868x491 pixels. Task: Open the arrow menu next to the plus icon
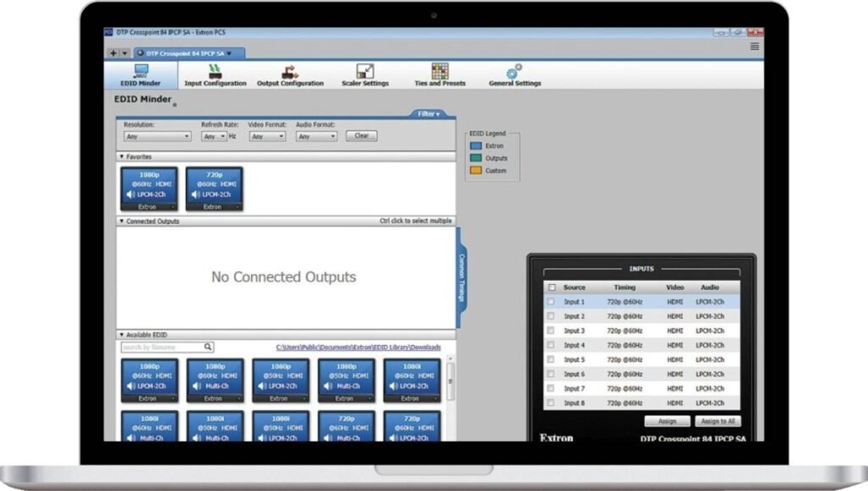click(125, 53)
